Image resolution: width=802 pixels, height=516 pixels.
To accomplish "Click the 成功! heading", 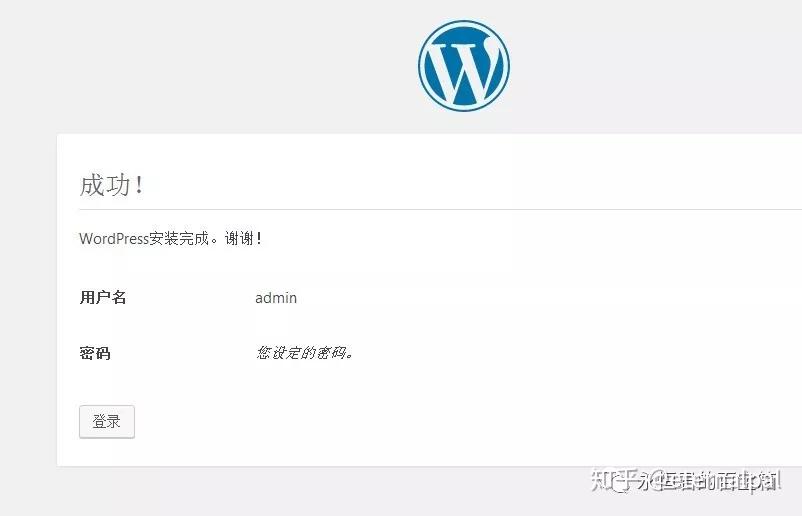I will pyautogui.click(x=111, y=185).
